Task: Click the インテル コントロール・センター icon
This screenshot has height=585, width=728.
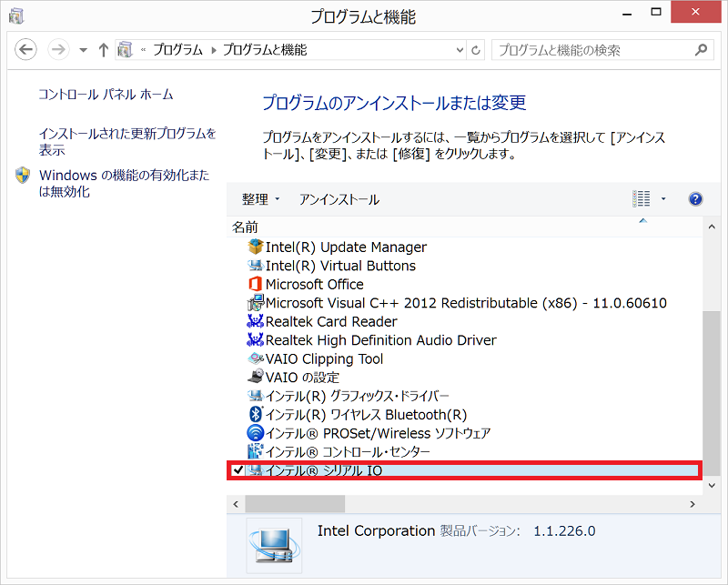Action: (x=256, y=451)
